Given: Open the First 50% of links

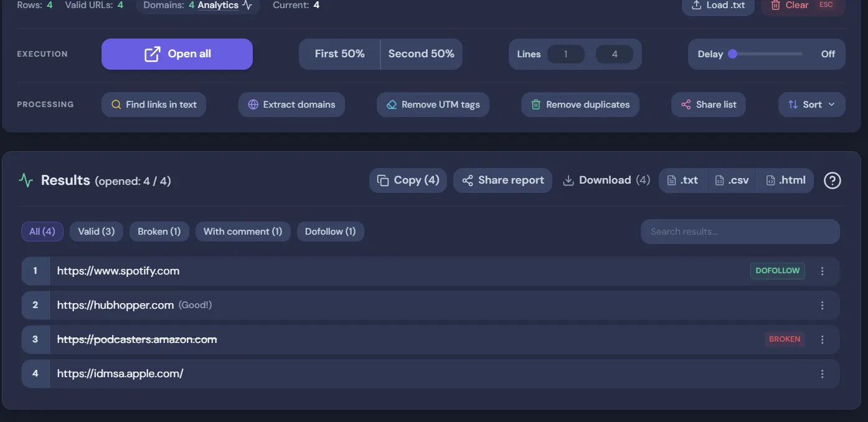Looking at the screenshot, I should coord(339,54).
